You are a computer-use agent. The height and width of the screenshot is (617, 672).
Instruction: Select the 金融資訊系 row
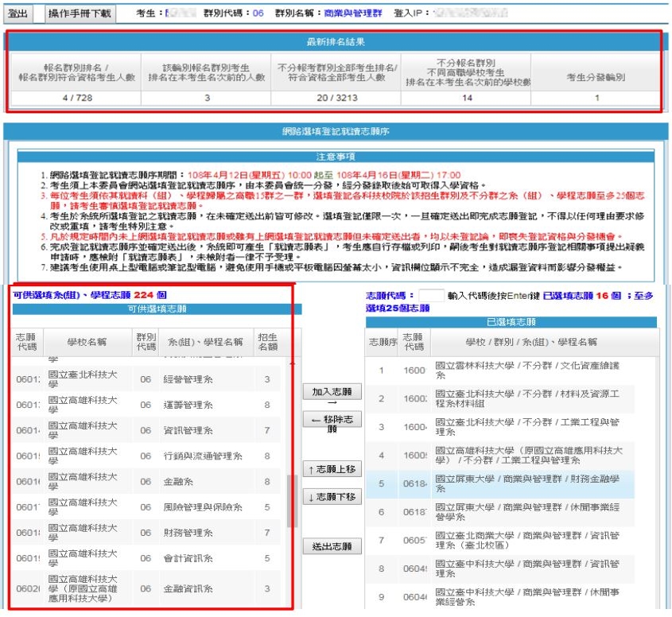pyautogui.click(x=147, y=588)
